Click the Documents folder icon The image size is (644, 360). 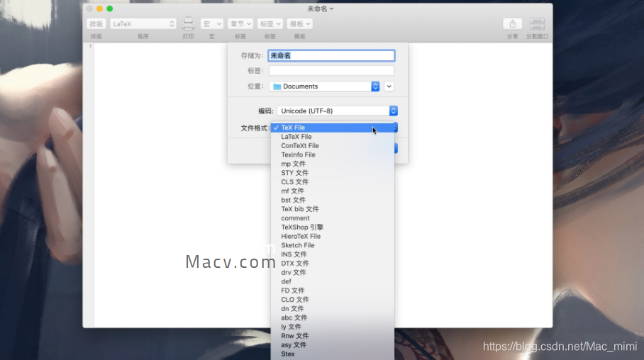click(x=277, y=86)
